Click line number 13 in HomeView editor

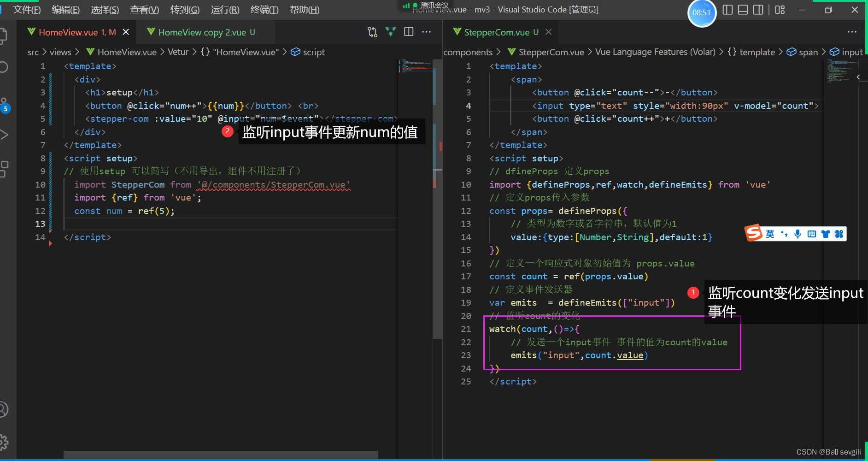[x=41, y=224]
